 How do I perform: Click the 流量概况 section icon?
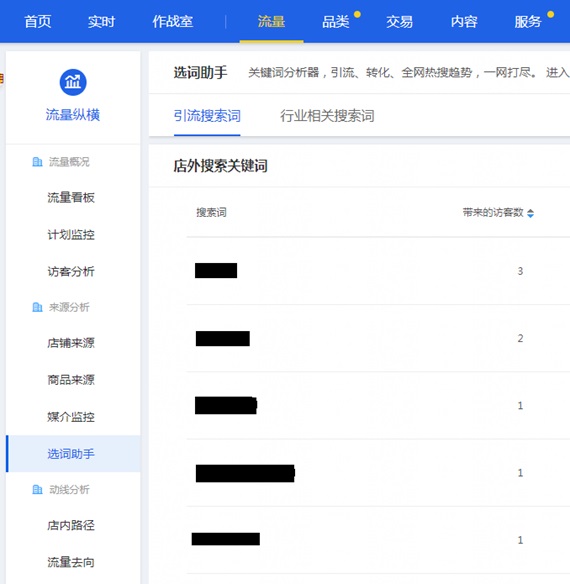click(37, 162)
